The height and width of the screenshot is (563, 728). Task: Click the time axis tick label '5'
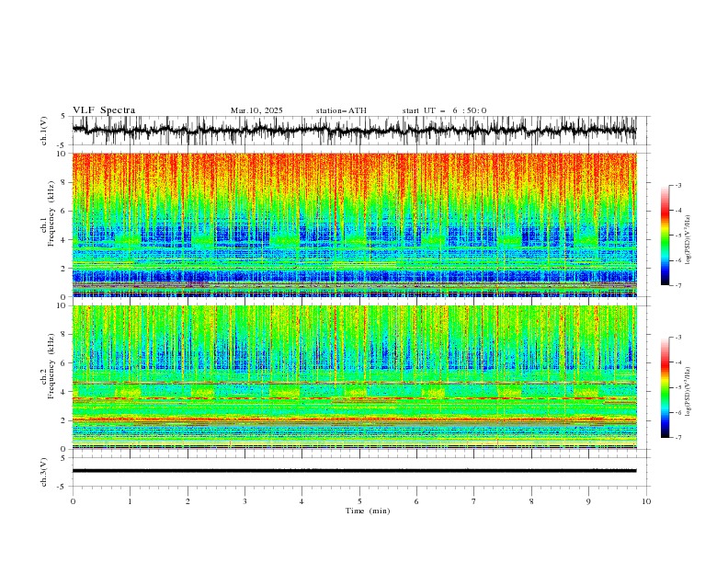tap(359, 501)
